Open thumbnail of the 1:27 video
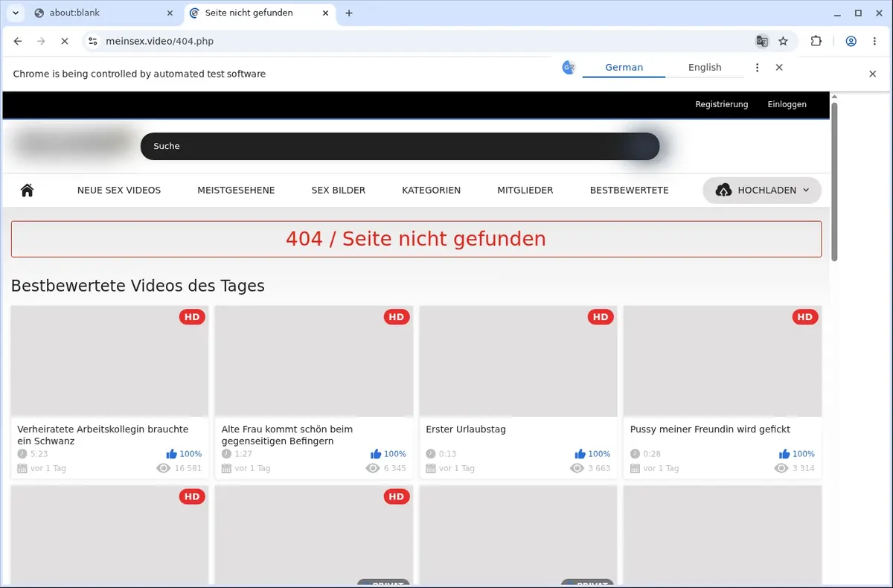 314,361
